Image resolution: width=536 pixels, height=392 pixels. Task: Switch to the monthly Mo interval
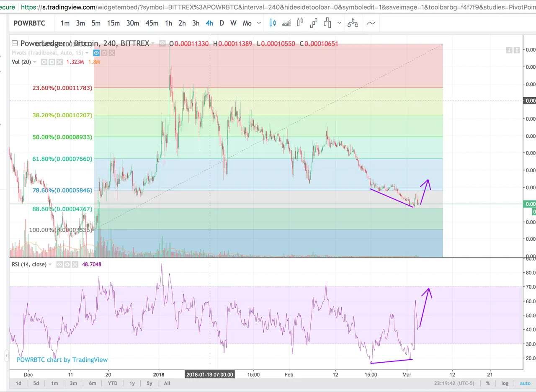tap(247, 23)
